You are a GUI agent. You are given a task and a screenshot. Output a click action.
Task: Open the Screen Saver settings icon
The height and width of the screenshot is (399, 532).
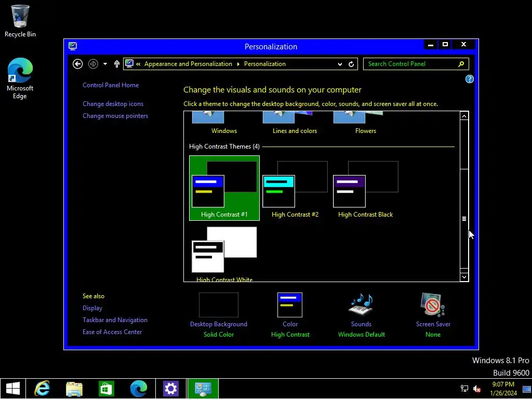433,304
